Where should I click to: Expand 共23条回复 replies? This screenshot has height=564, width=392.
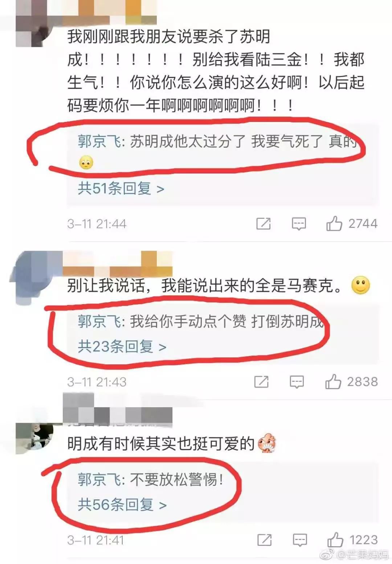pos(122,347)
